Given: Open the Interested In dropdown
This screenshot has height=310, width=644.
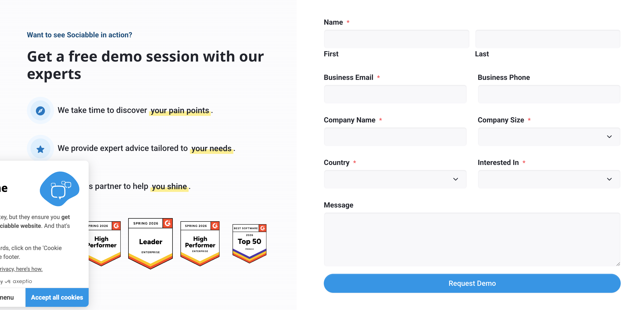Looking at the screenshot, I should pyautogui.click(x=549, y=179).
